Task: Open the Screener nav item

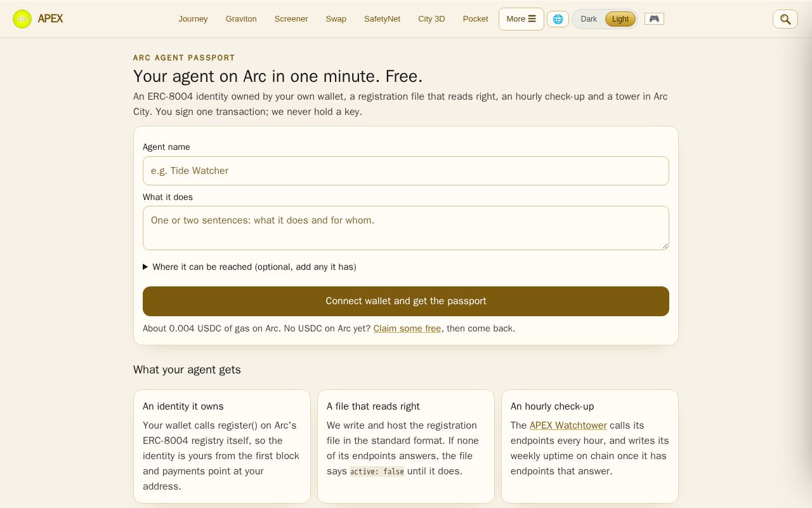Action: pyautogui.click(x=291, y=19)
